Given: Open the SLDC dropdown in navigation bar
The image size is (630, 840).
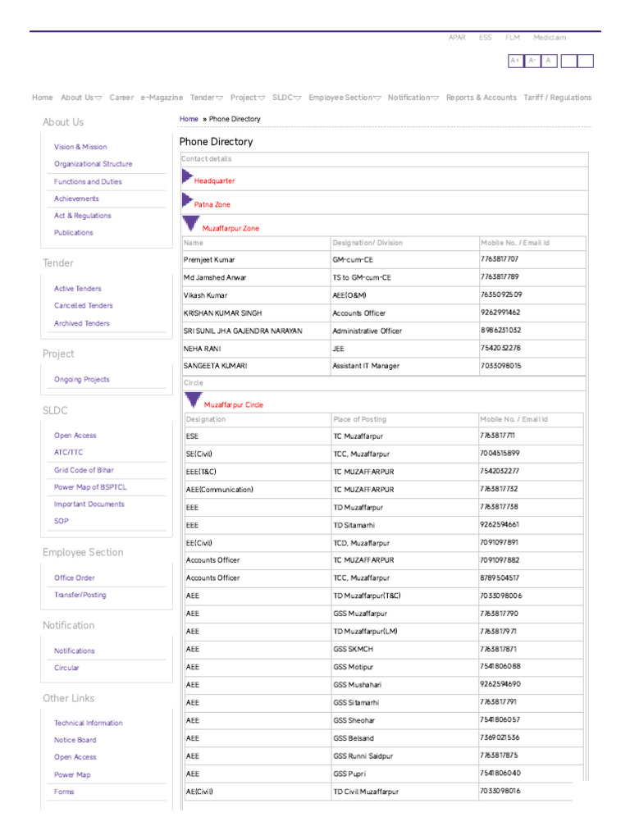Looking at the screenshot, I should point(298,98).
